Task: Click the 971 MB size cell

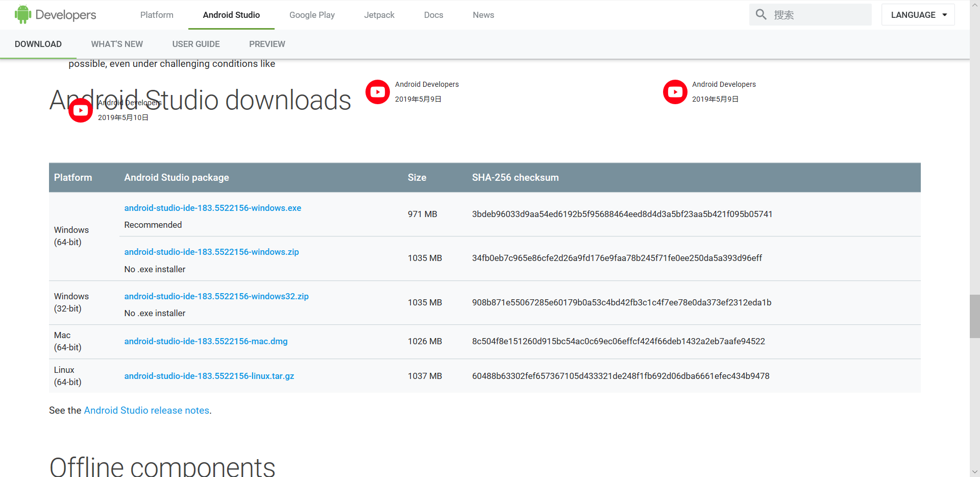Action: [423, 214]
